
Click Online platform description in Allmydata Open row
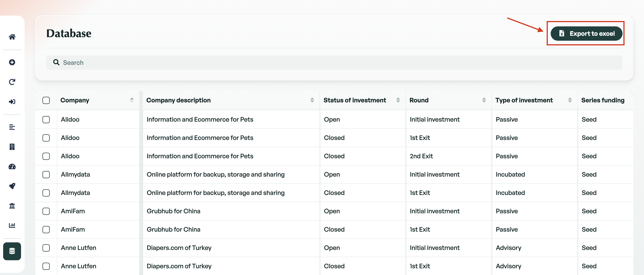pos(215,174)
